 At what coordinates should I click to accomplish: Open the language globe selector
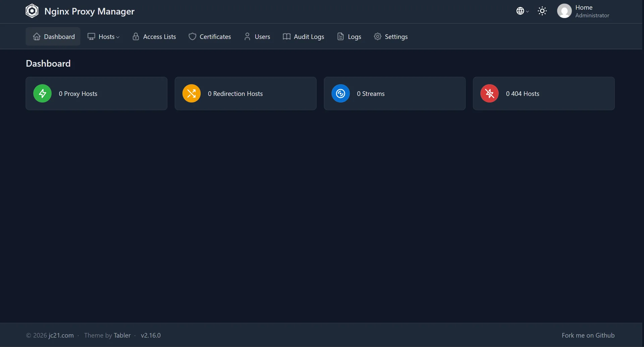pos(522,11)
